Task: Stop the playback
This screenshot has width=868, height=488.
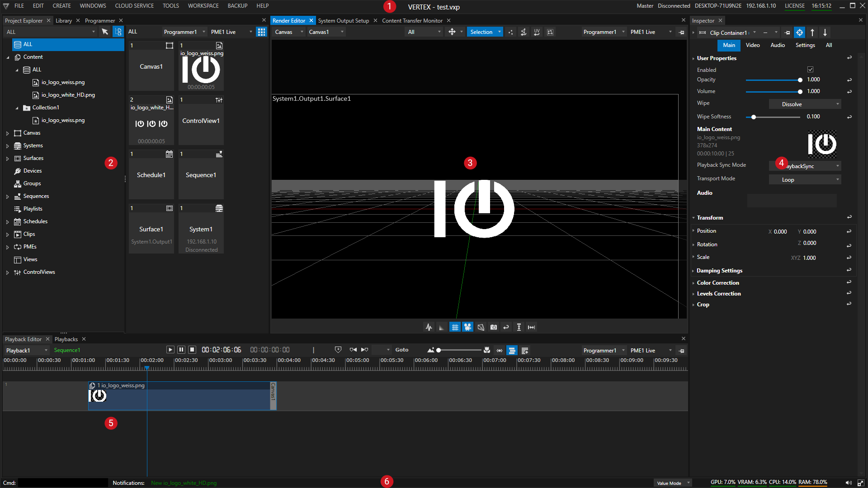Action: click(192, 350)
